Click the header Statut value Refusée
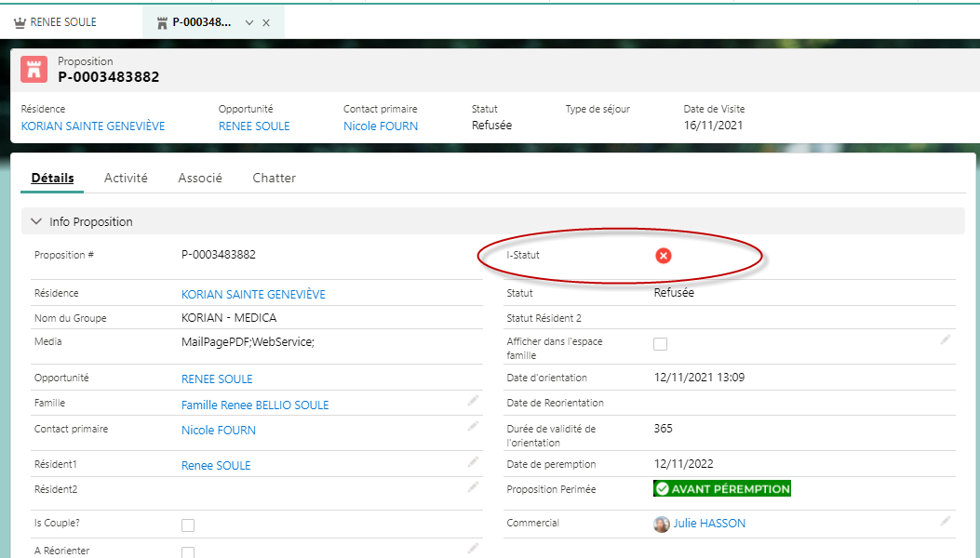 click(492, 125)
